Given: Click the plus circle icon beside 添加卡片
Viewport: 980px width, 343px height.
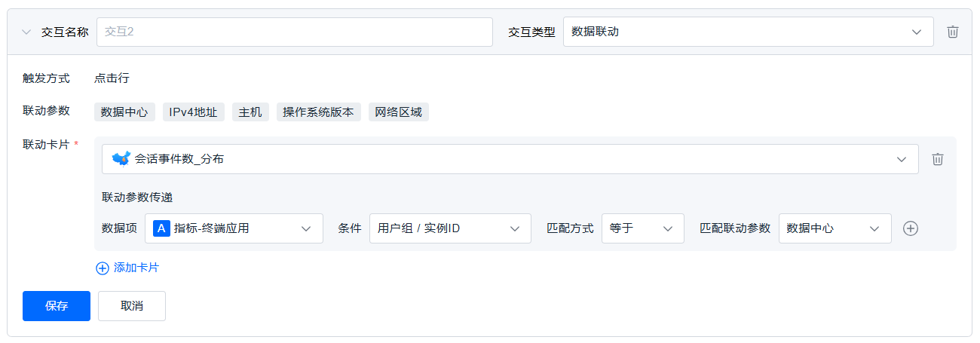Looking at the screenshot, I should [x=103, y=268].
